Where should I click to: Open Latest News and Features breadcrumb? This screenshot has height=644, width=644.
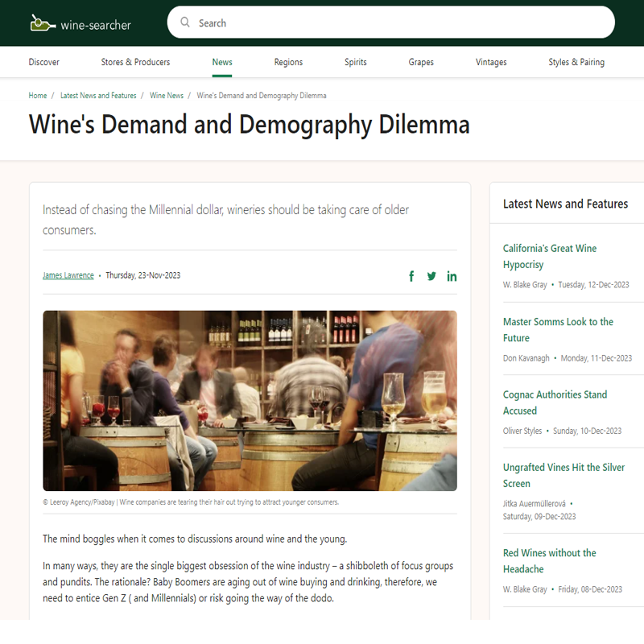click(98, 95)
